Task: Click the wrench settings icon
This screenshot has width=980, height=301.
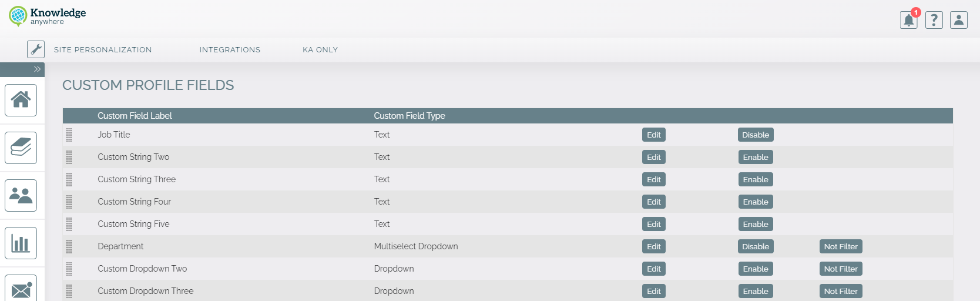Action: point(36,49)
